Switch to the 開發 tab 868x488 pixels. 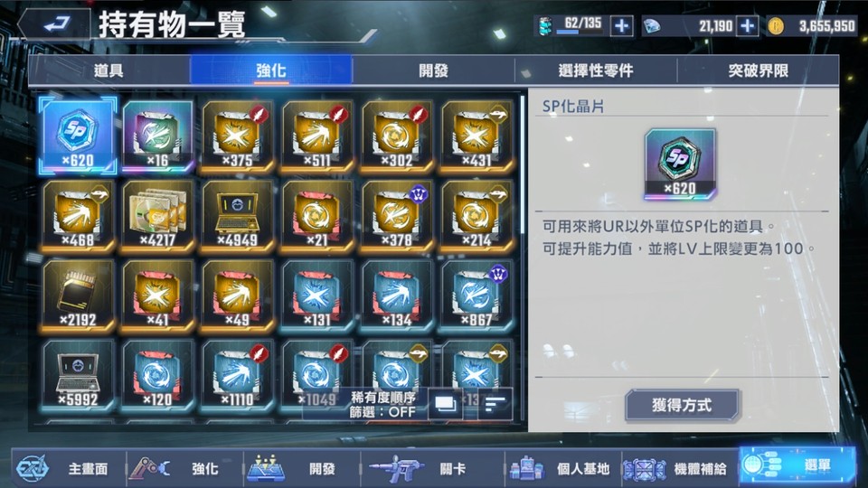[x=433, y=70]
